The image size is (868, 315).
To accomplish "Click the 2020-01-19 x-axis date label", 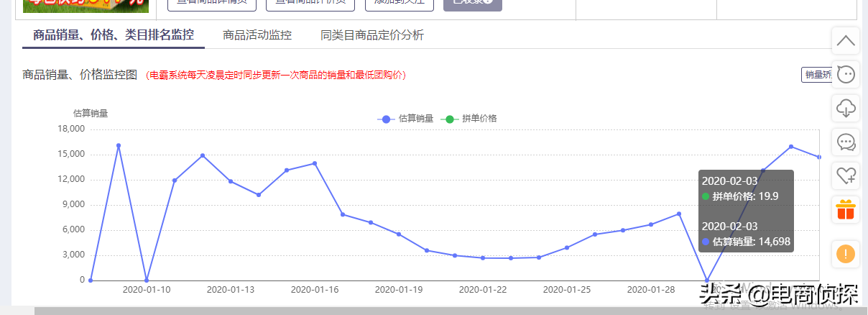I will click(399, 290).
